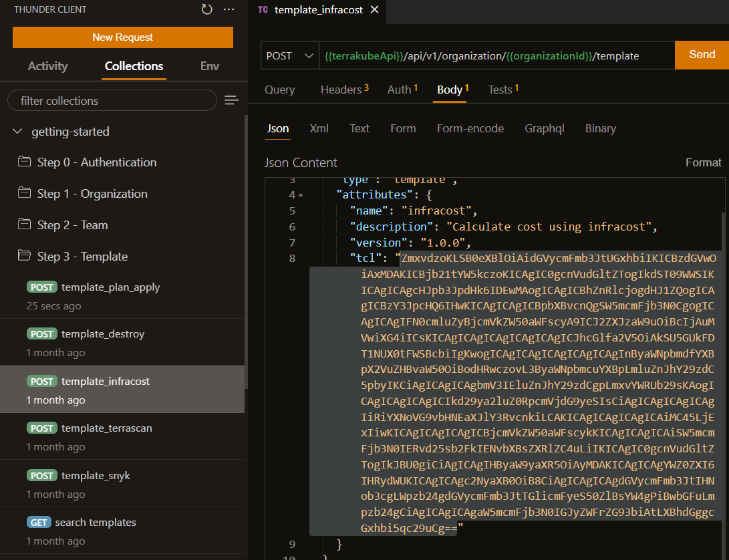Open the Step 0 - Authentication folder

point(96,162)
